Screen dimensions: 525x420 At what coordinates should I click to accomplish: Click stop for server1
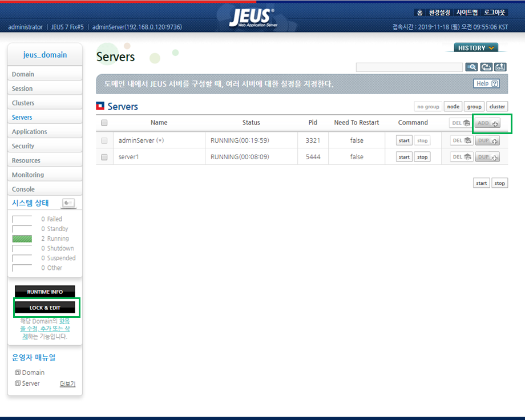pos(422,157)
